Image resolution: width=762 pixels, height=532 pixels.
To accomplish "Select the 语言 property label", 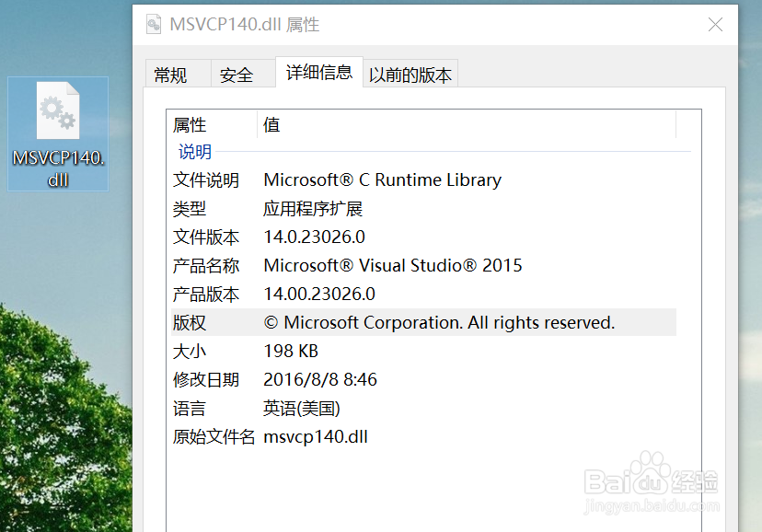I will 190,409.
